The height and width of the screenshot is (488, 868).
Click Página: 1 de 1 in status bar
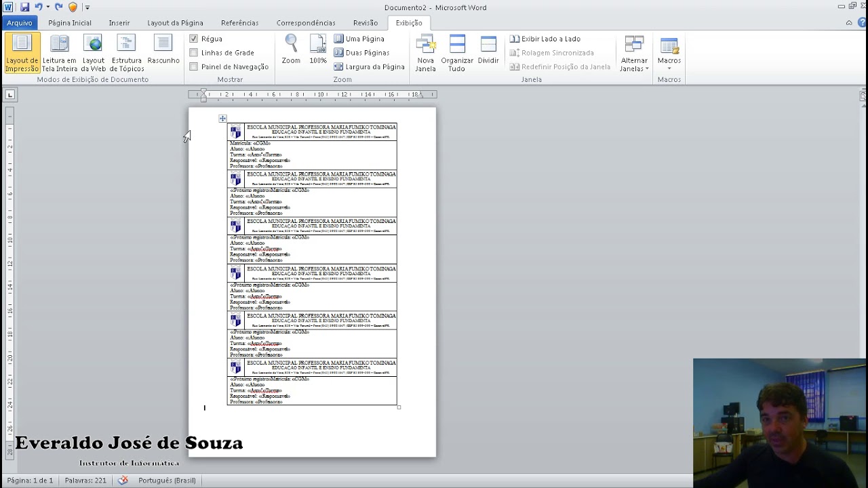click(x=30, y=480)
